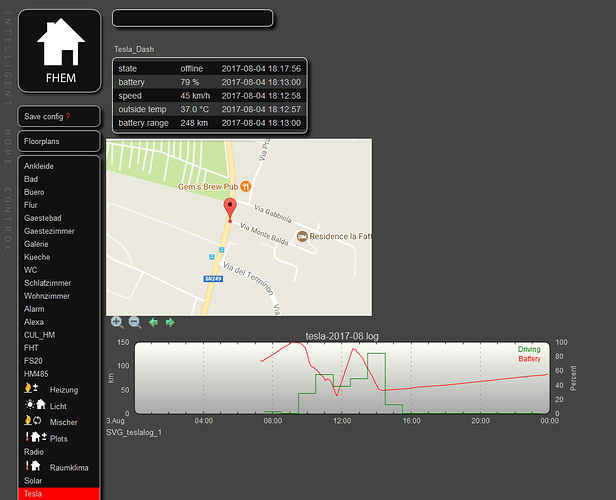Click the Raumklima thermometer house icon
This screenshot has height=500, width=616.
33,466
